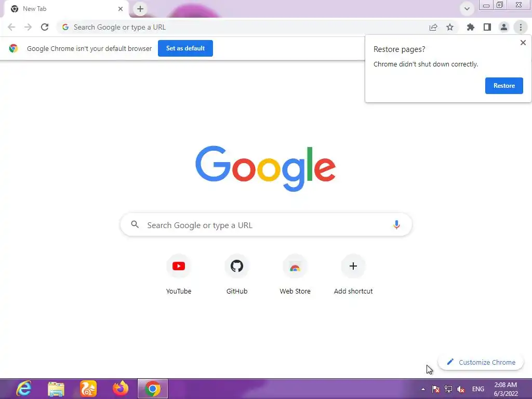Show hidden system tray icons
Image resolution: width=532 pixels, height=399 pixels.
(423, 389)
